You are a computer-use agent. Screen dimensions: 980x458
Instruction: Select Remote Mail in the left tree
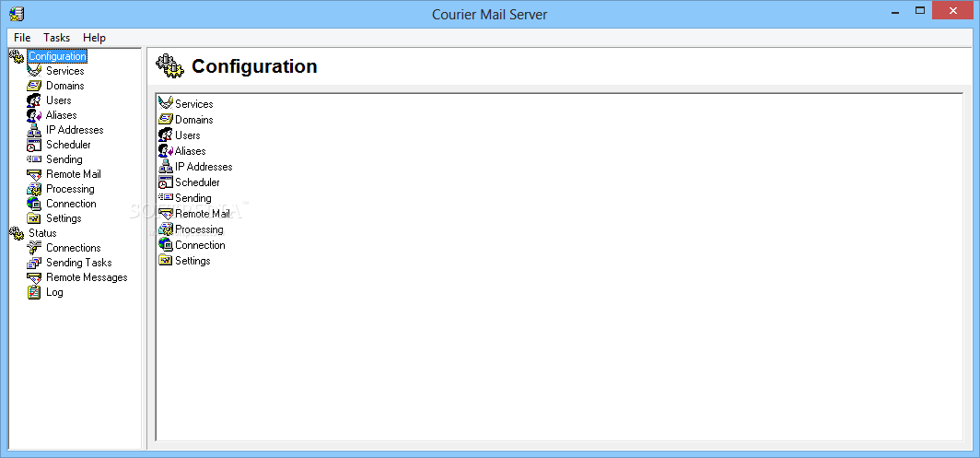73,174
